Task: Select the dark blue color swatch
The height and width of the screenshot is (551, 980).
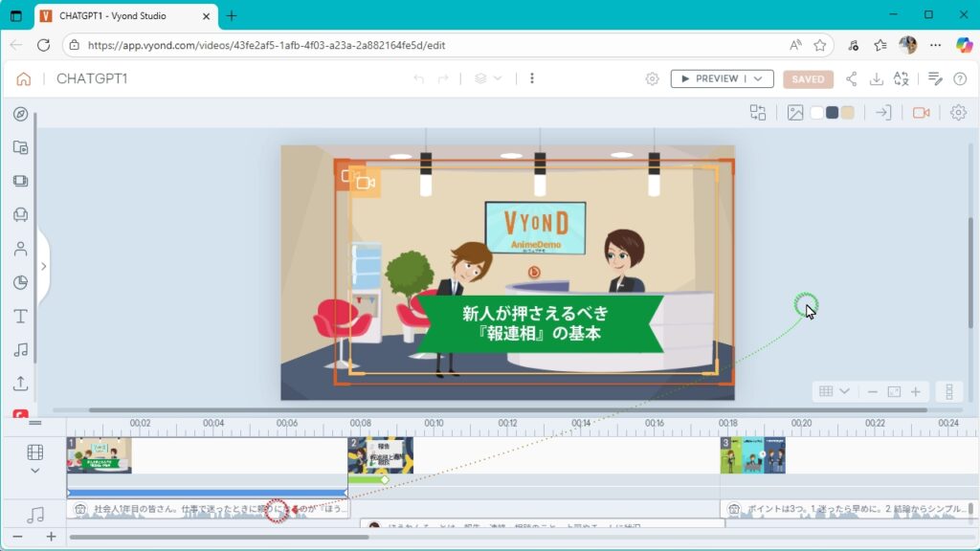Action: 832,113
